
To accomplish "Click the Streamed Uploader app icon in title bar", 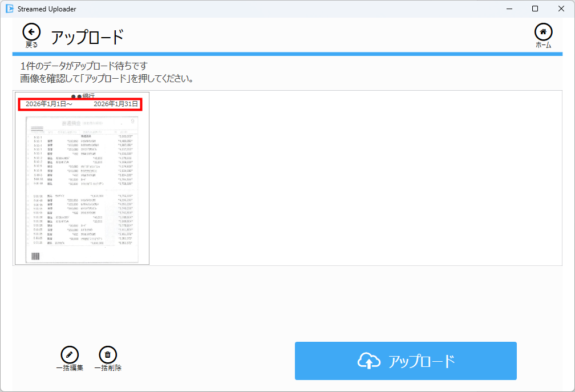I will point(10,9).
